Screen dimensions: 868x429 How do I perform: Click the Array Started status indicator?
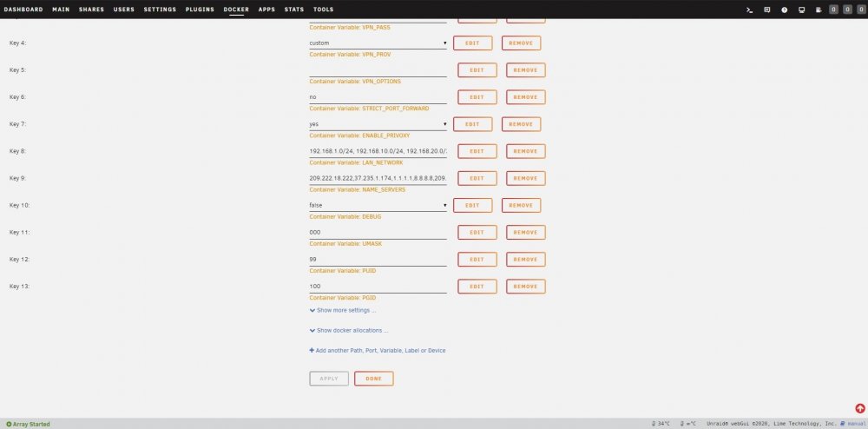(28, 424)
